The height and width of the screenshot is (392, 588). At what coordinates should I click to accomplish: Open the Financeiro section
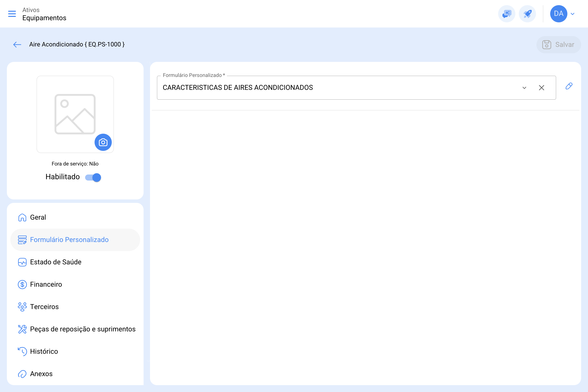[75, 284]
